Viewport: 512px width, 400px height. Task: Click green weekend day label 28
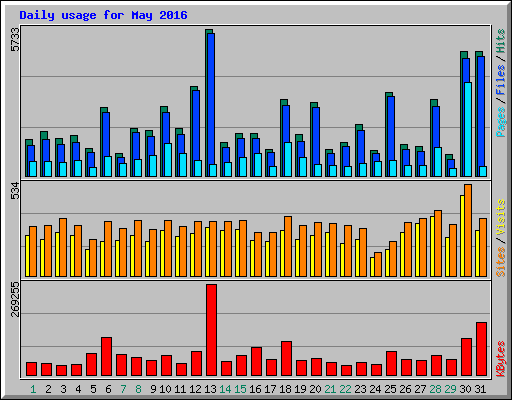[x=435, y=389]
